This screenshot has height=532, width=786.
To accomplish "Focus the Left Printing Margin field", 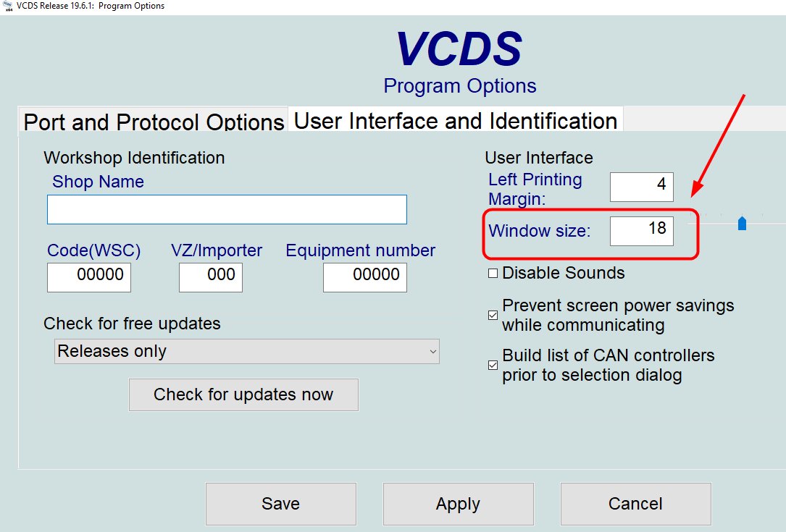I will 642,187.
